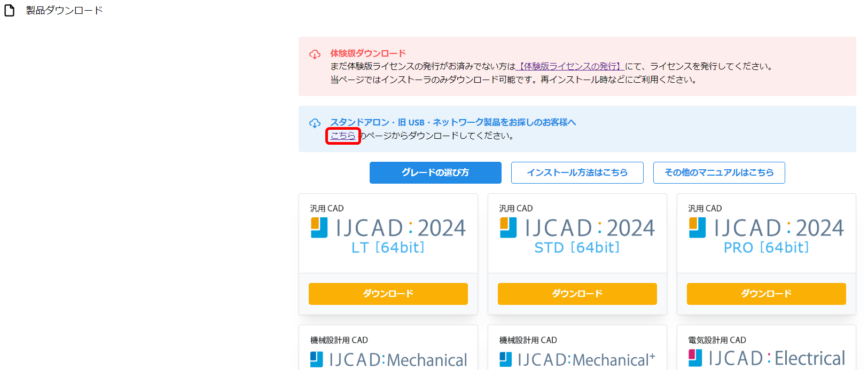Click the document icon beside 製品ダウンロード
This screenshot has width=868, height=370.
pyautogui.click(x=10, y=10)
